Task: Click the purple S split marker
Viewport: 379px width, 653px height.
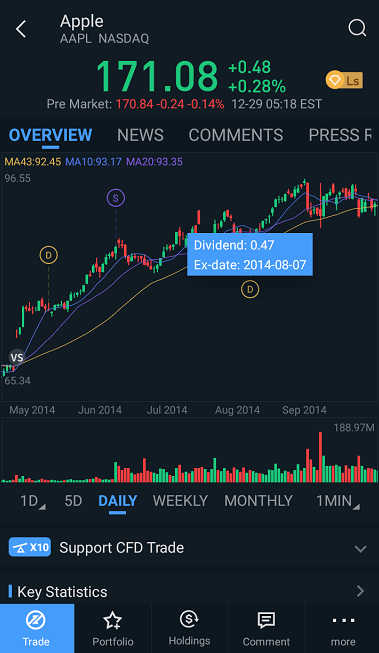Action: pos(116,198)
